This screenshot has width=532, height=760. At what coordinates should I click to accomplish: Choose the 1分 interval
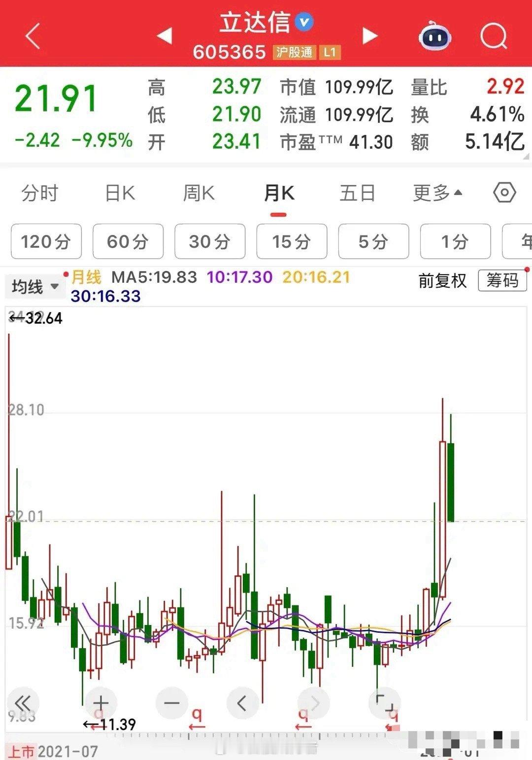tap(455, 241)
